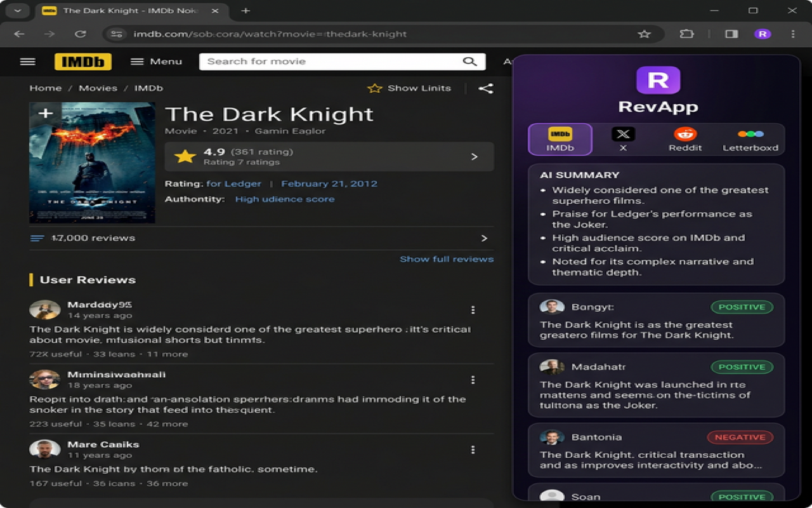The height and width of the screenshot is (508, 812).
Task: Open the 'for Ledger' link
Action: pos(233,184)
